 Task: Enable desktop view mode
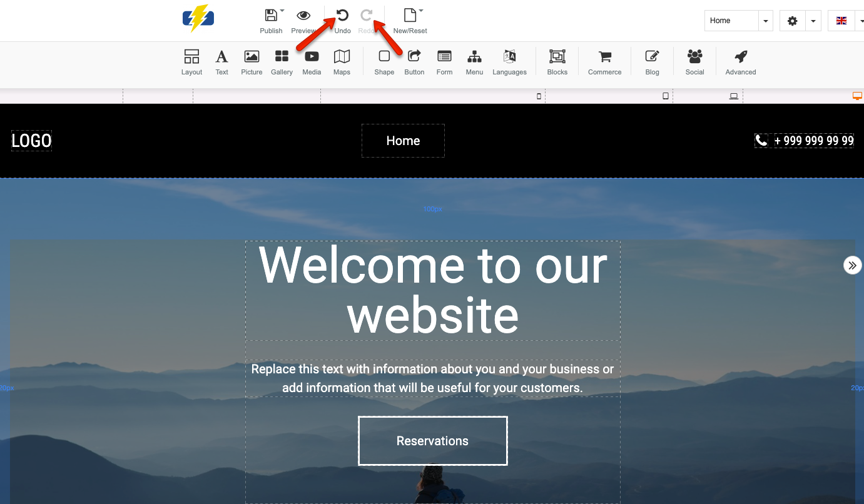click(x=856, y=96)
